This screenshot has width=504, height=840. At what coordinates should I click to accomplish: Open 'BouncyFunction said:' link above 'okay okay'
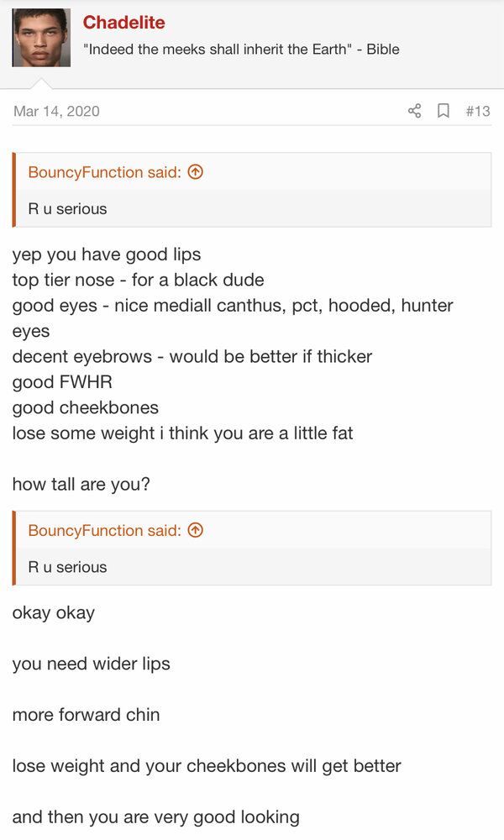(x=104, y=530)
